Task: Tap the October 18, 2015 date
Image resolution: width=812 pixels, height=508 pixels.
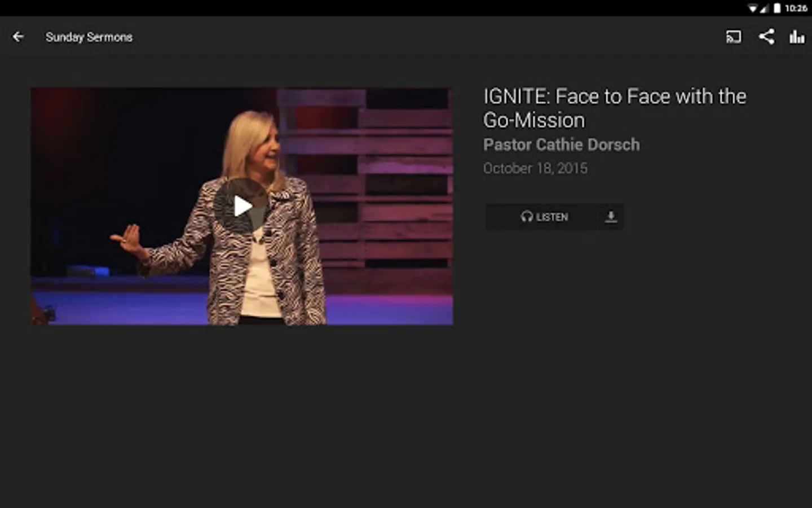Action: click(535, 168)
